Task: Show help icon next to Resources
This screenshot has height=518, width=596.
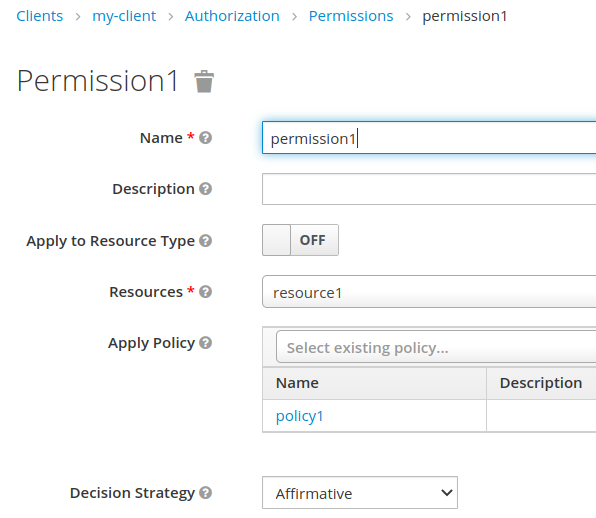Action: (205, 291)
